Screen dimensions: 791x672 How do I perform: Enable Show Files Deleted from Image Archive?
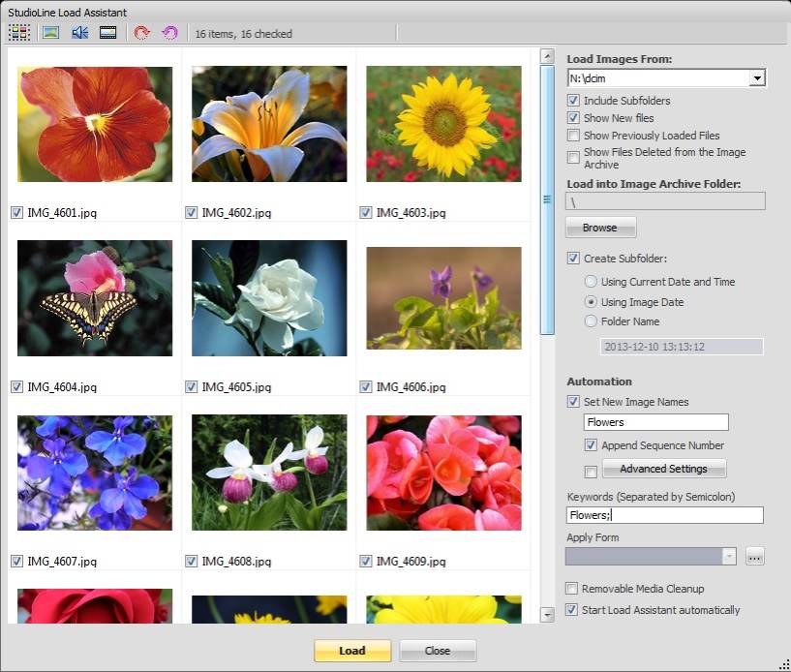coord(573,158)
